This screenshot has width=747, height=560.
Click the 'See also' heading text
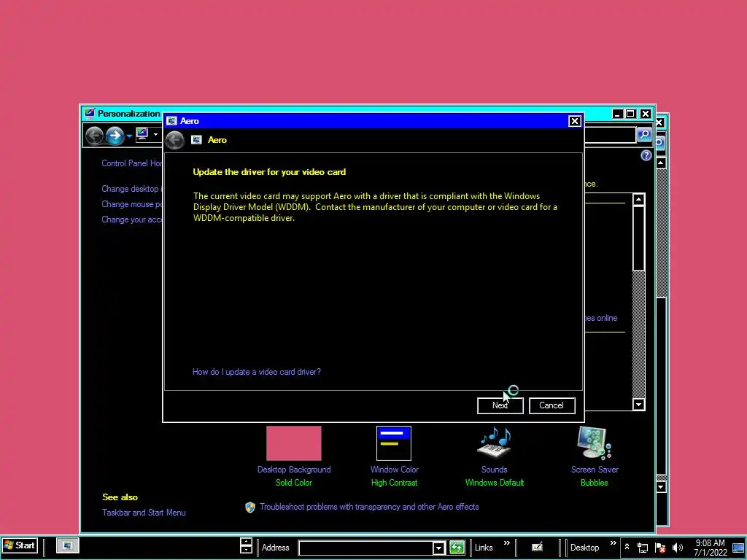[x=120, y=497]
